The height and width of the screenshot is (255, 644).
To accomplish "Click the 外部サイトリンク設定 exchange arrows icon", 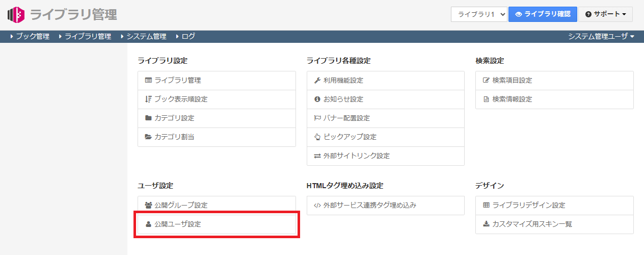I will coord(317,156).
